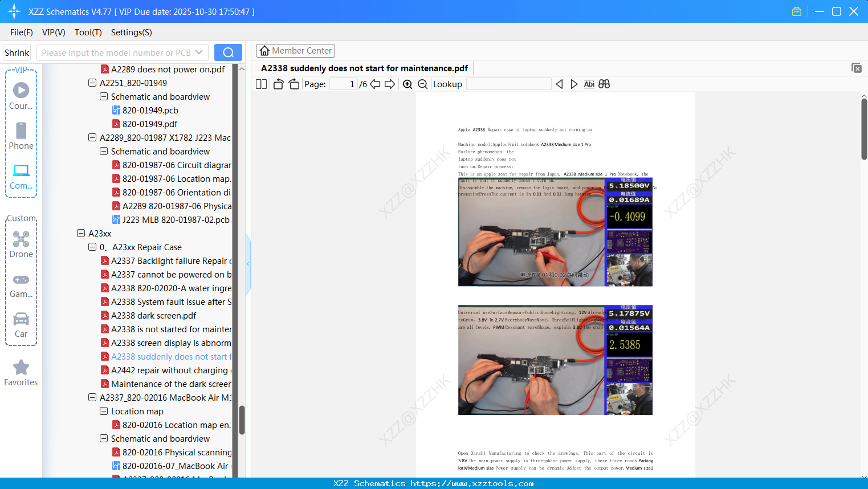
Task: Collapse the A23xx Repair Case node
Action: pos(92,247)
